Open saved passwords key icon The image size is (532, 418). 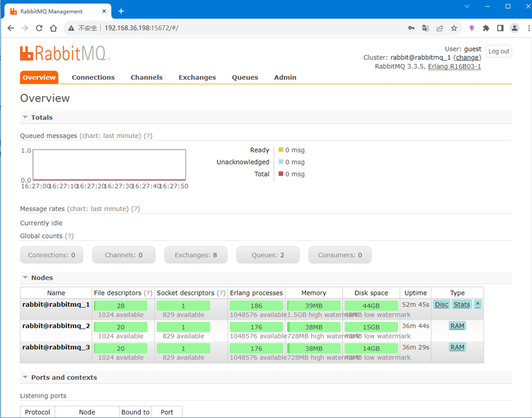coord(411,28)
